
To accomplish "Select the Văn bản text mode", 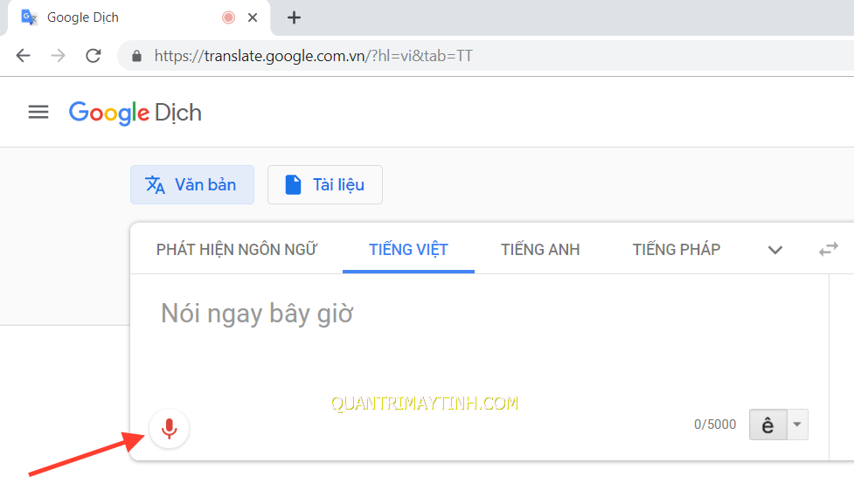I will tap(192, 185).
